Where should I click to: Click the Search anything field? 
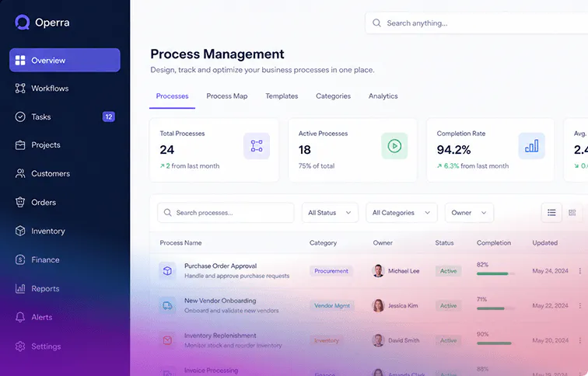click(x=477, y=23)
